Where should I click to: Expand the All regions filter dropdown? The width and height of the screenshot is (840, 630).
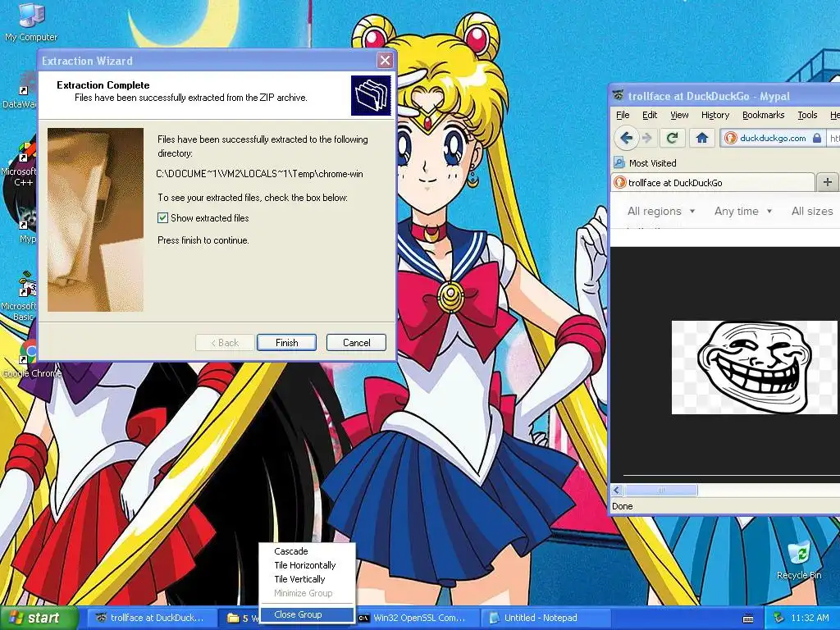point(661,211)
